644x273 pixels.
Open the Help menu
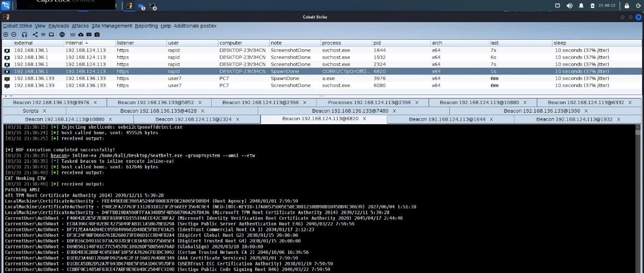(x=166, y=26)
